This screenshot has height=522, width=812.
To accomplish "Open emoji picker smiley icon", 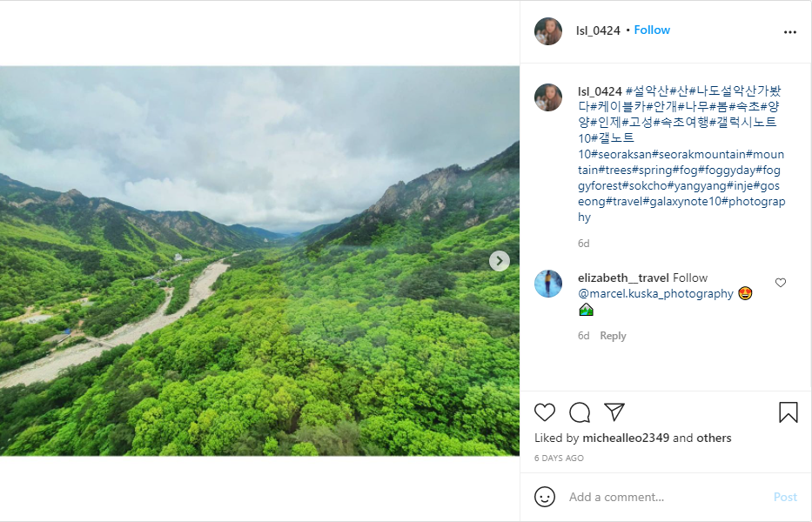I will (545, 497).
